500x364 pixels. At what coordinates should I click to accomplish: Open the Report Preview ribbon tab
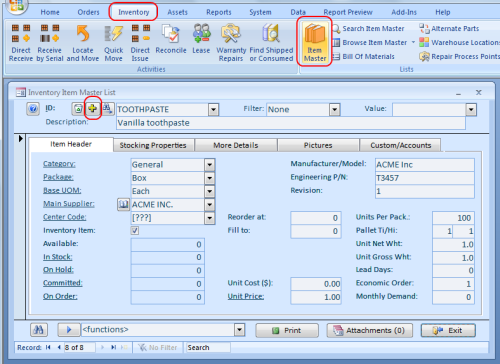pos(348,12)
